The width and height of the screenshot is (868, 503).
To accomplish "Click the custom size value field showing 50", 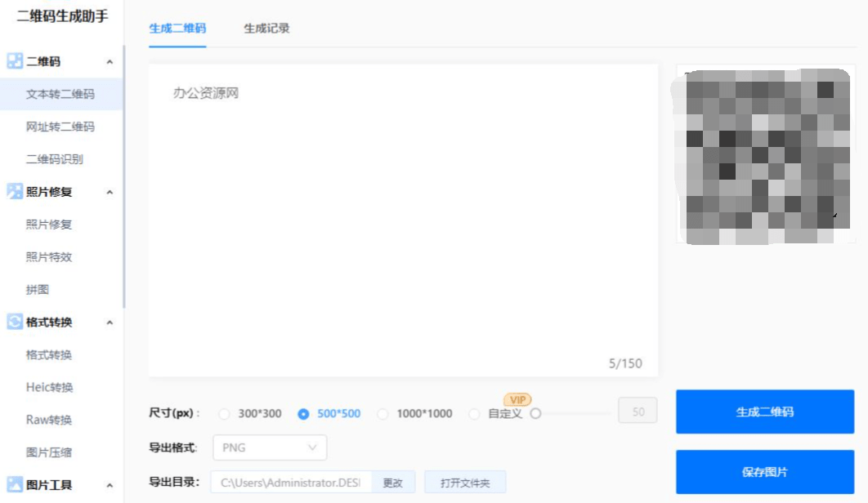I will click(638, 412).
